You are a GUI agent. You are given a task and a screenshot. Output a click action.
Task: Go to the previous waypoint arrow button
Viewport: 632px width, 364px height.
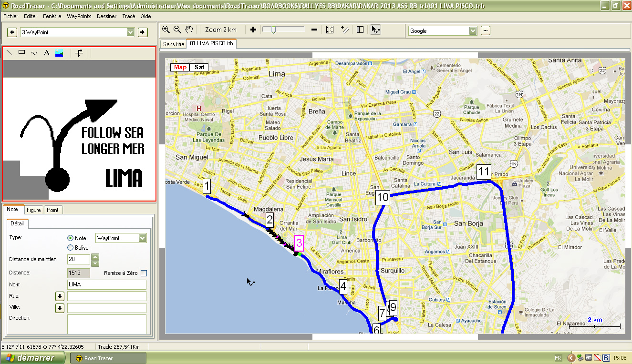pyautogui.click(x=13, y=32)
